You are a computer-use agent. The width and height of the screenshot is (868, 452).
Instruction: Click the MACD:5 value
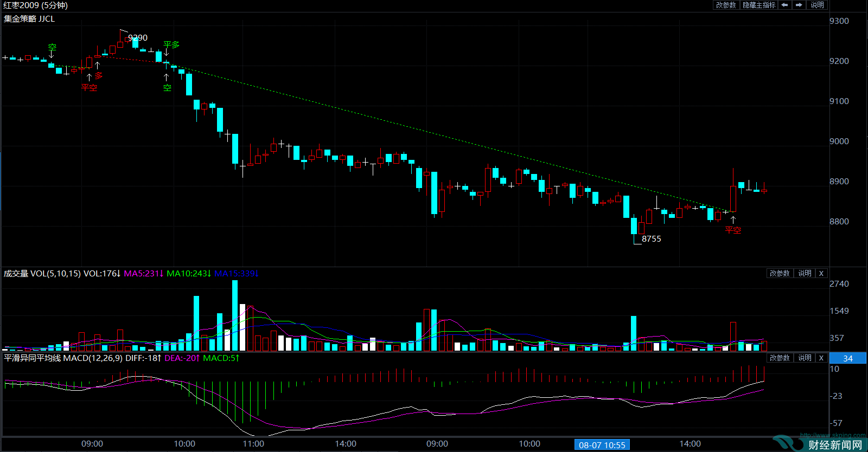[x=221, y=358]
